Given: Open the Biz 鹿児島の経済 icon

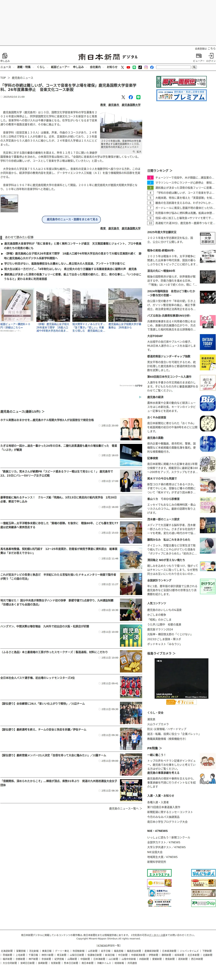Looking at the screenshot, I should pyautogui.click(x=208, y=403).
